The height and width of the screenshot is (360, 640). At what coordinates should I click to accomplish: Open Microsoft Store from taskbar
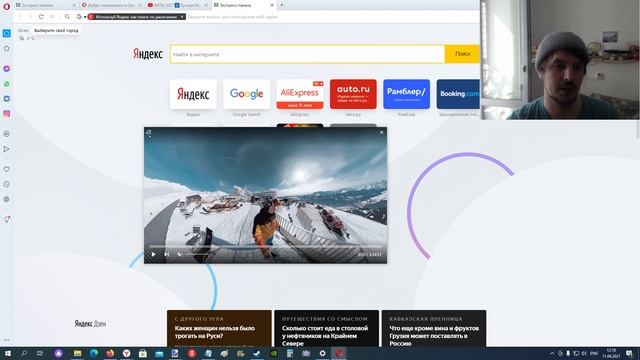click(x=143, y=353)
